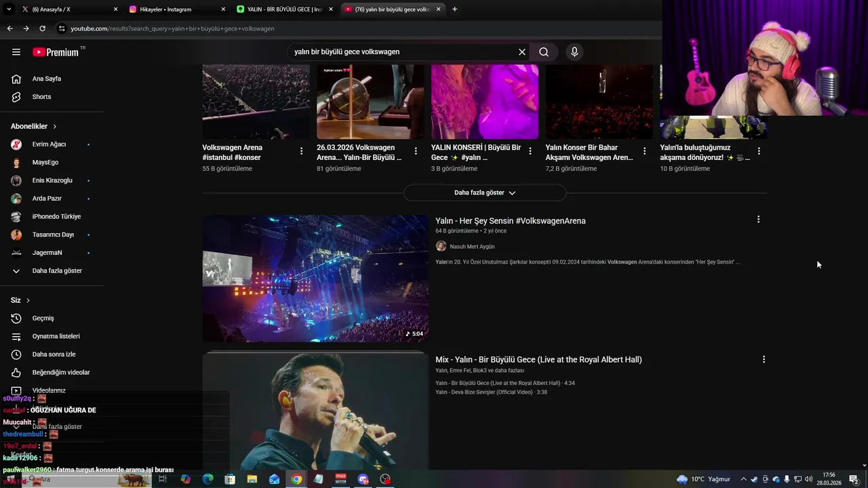Screen dimensions: 868x488
Task: Show hidden system tray icons
Action: [x=743, y=479]
